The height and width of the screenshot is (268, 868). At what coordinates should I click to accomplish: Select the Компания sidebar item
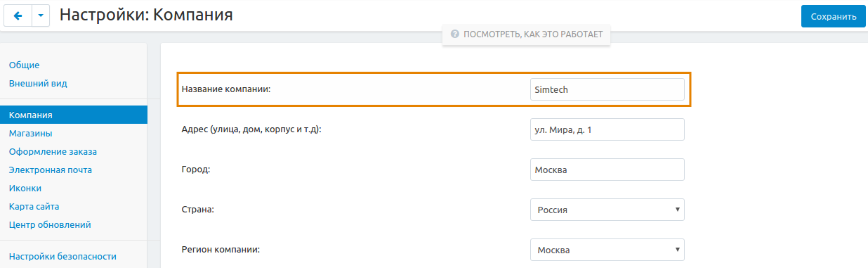74,115
